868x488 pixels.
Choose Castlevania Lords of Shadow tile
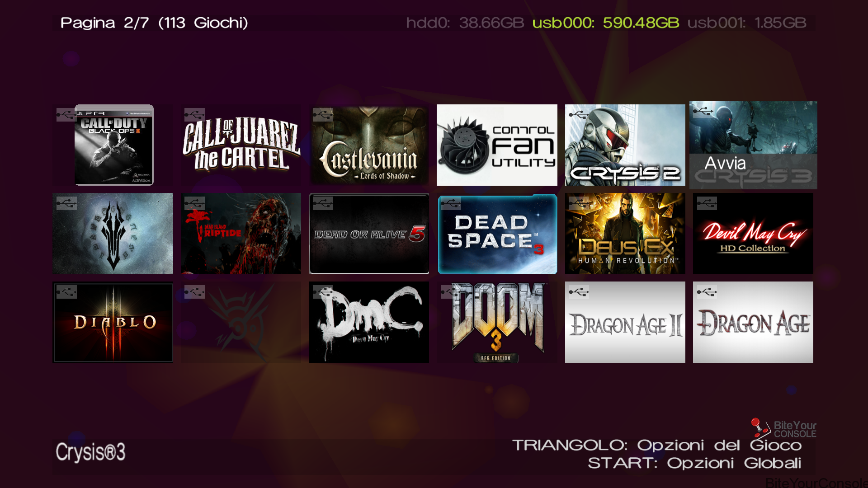click(x=369, y=145)
